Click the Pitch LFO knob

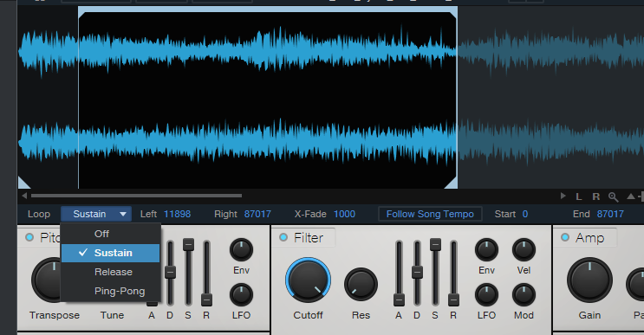coord(241,295)
